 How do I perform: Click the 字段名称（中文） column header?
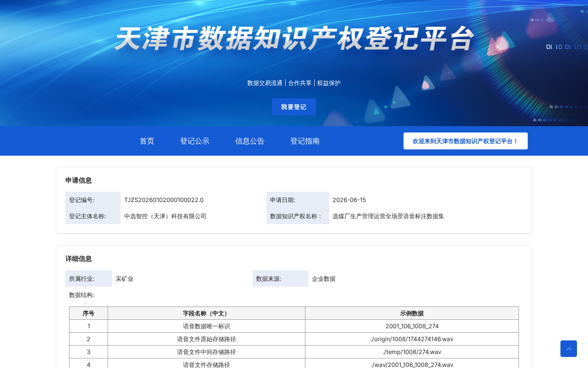(x=207, y=313)
